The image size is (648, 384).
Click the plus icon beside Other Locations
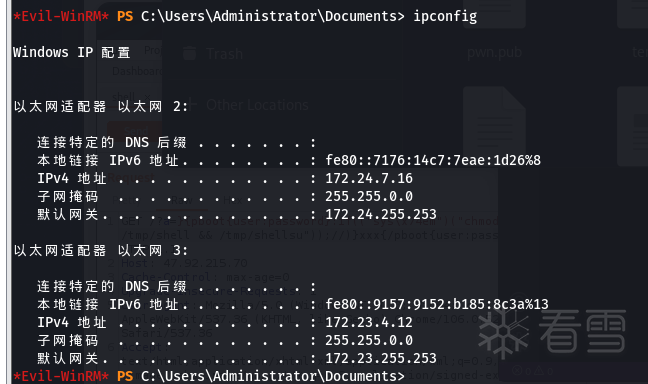192,105
